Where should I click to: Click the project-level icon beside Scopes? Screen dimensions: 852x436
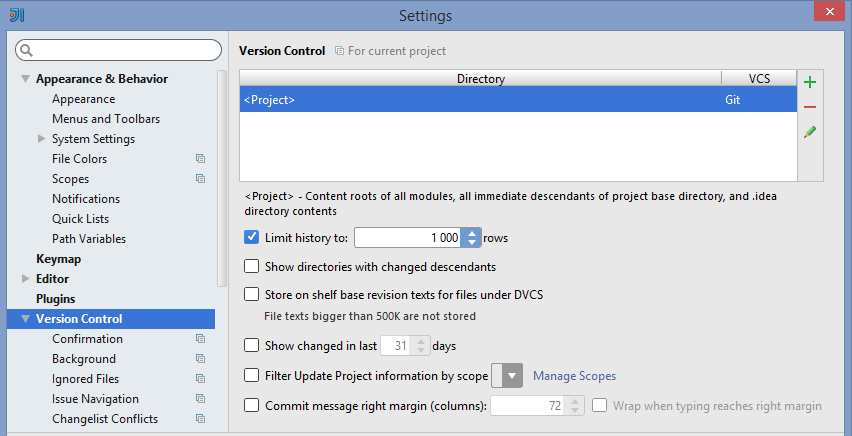tap(201, 179)
